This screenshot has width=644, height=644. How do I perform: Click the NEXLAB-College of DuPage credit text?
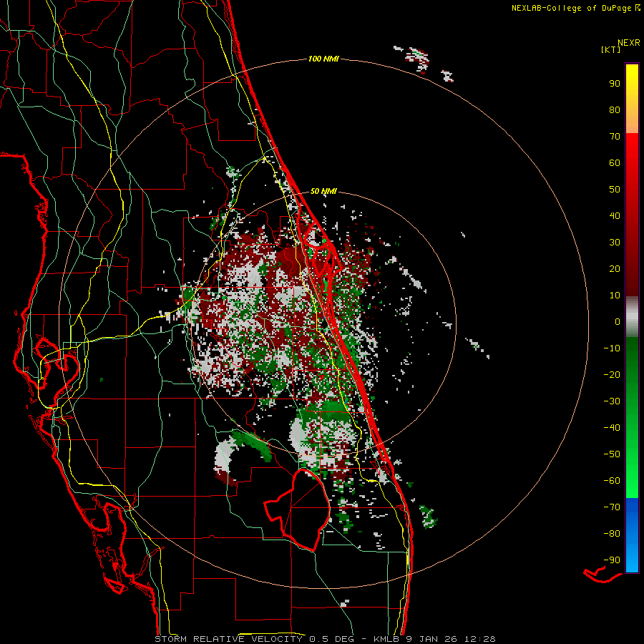click(571, 8)
